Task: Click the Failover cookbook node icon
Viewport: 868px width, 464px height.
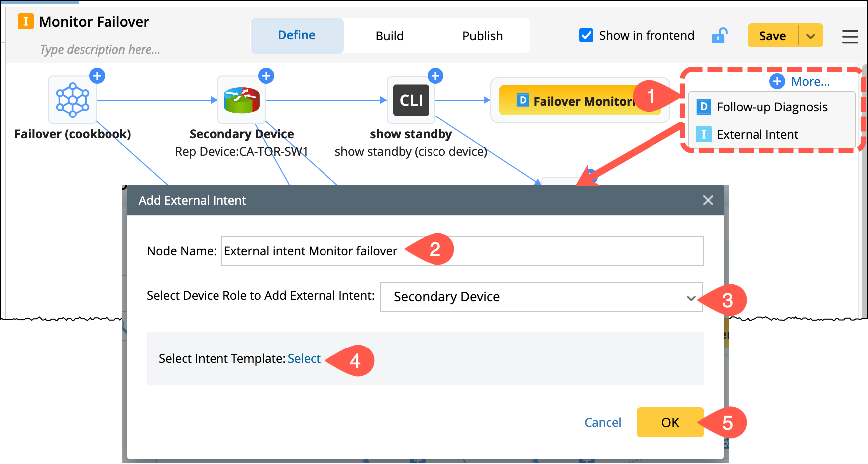Action: [72, 100]
